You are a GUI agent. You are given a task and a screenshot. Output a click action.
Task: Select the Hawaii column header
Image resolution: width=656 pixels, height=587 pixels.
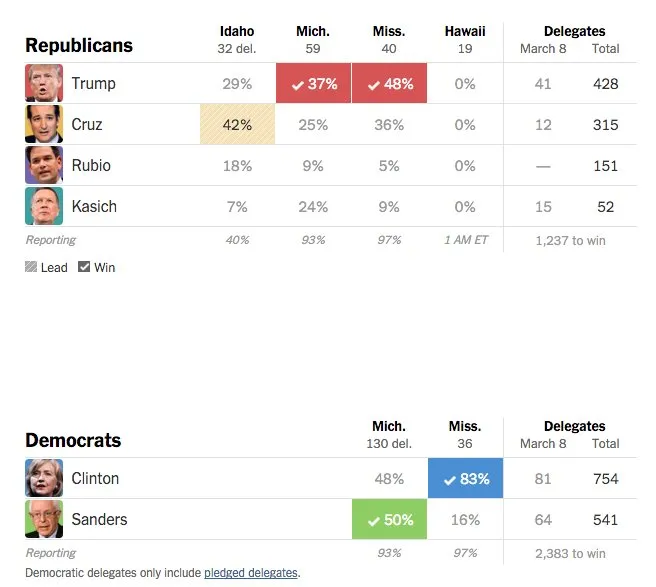pyautogui.click(x=465, y=40)
